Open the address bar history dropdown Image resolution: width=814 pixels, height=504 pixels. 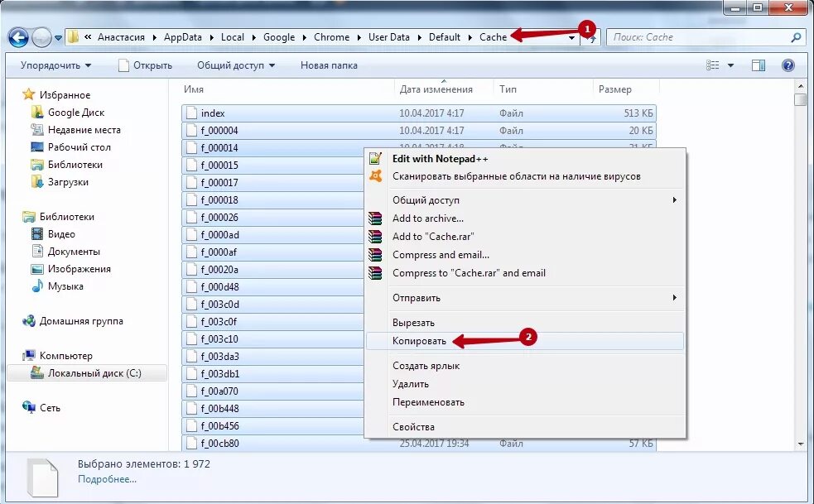(571, 37)
